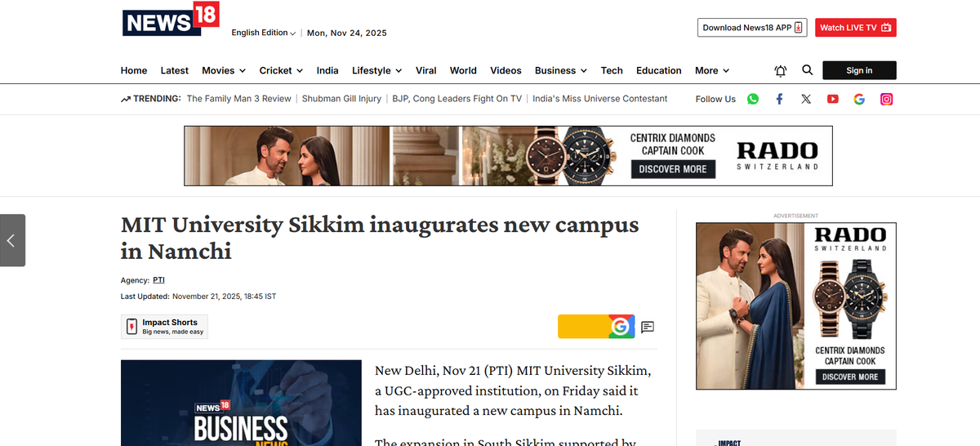Image resolution: width=980 pixels, height=446 pixels.
Task: Click the Impact Shorts icon
Action: pyautogui.click(x=131, y=327)
